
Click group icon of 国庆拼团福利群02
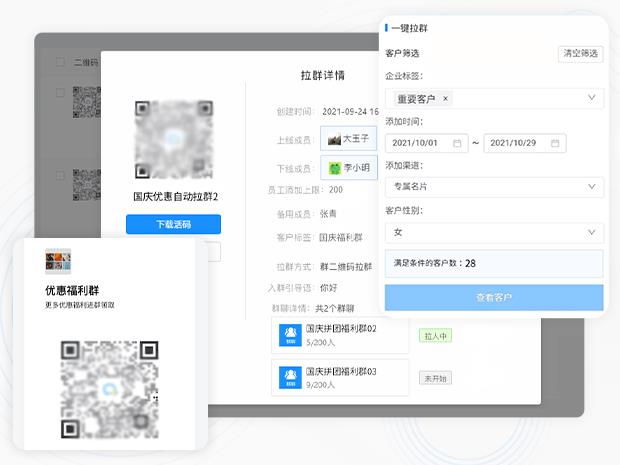point(290,335)
